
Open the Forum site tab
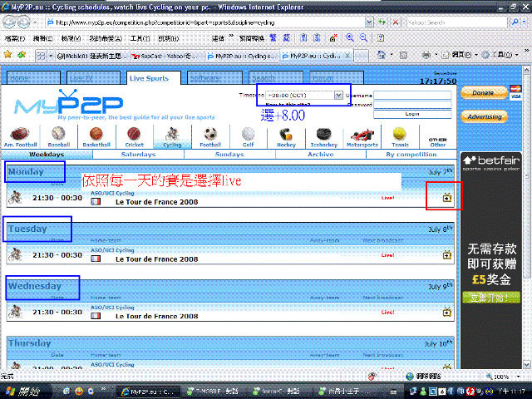336,77
